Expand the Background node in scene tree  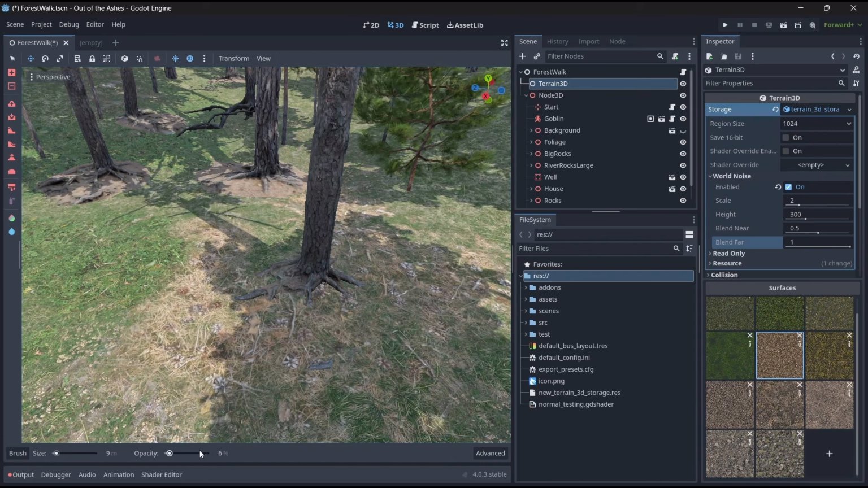[531, 130]
